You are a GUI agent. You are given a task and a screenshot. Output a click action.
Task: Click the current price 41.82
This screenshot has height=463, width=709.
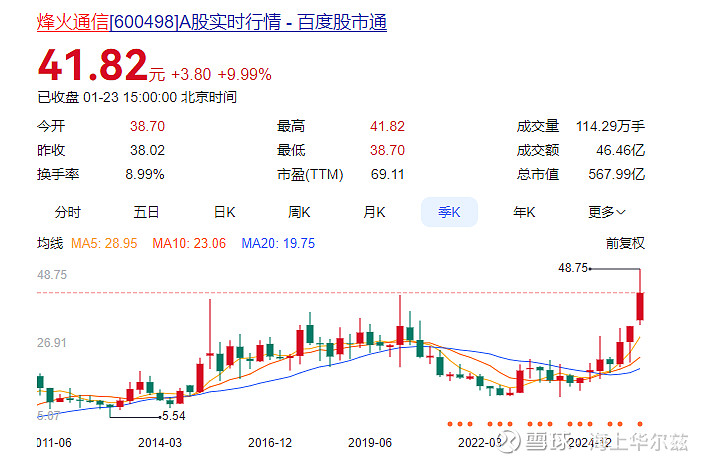pos(93,66)
